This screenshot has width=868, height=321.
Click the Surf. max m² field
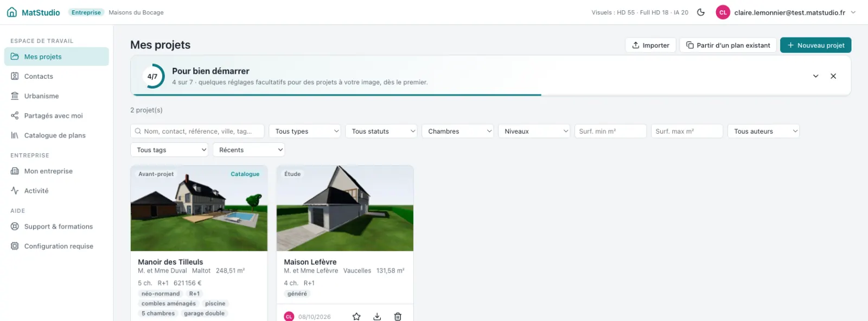tap(687, 131)
